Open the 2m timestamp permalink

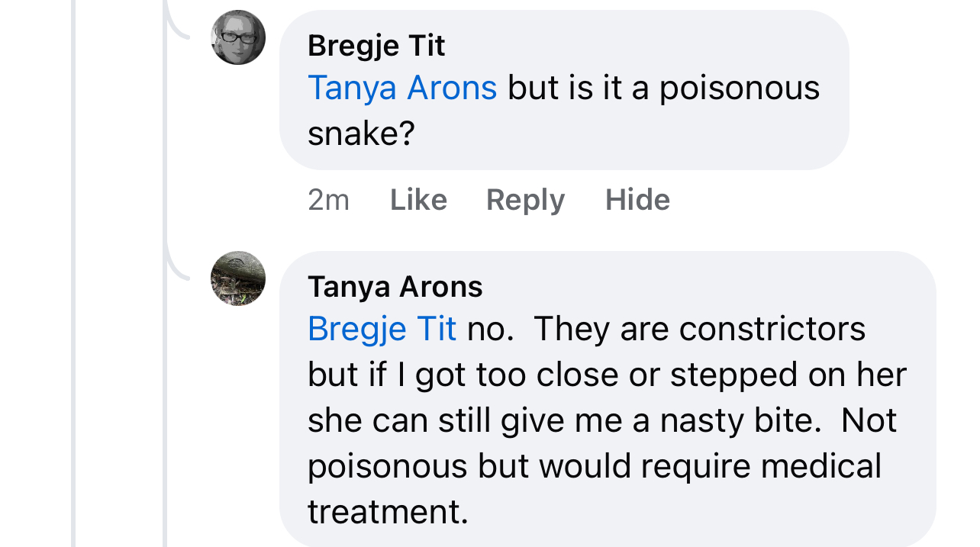pyautogui.click(x=328, y=200)
